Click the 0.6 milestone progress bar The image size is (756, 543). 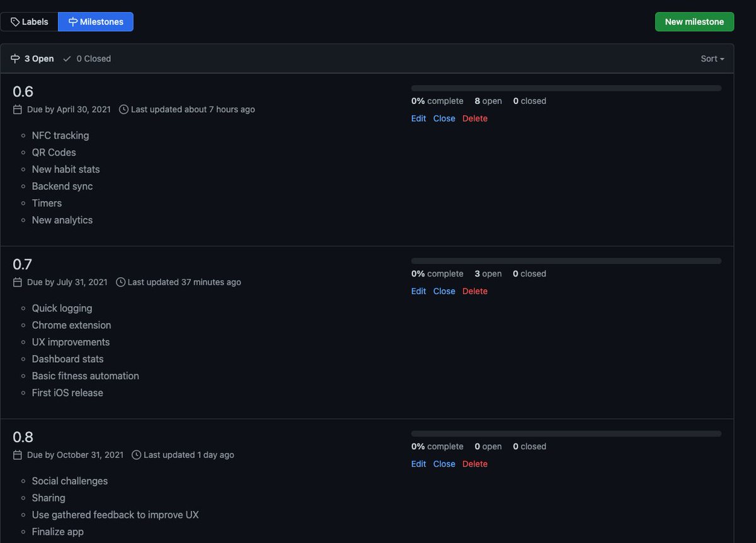[566, 88]
